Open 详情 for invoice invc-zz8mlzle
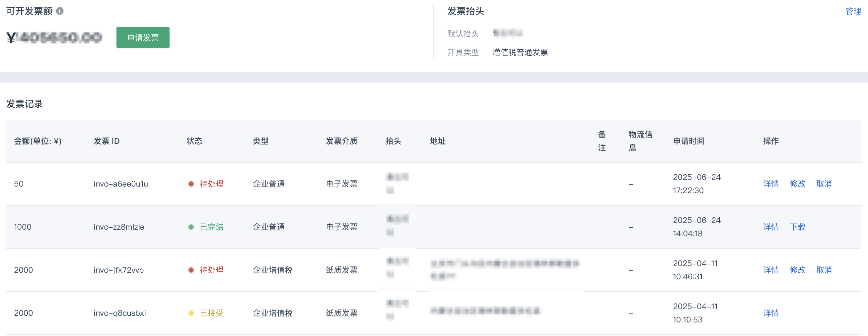 pos(771,227)
